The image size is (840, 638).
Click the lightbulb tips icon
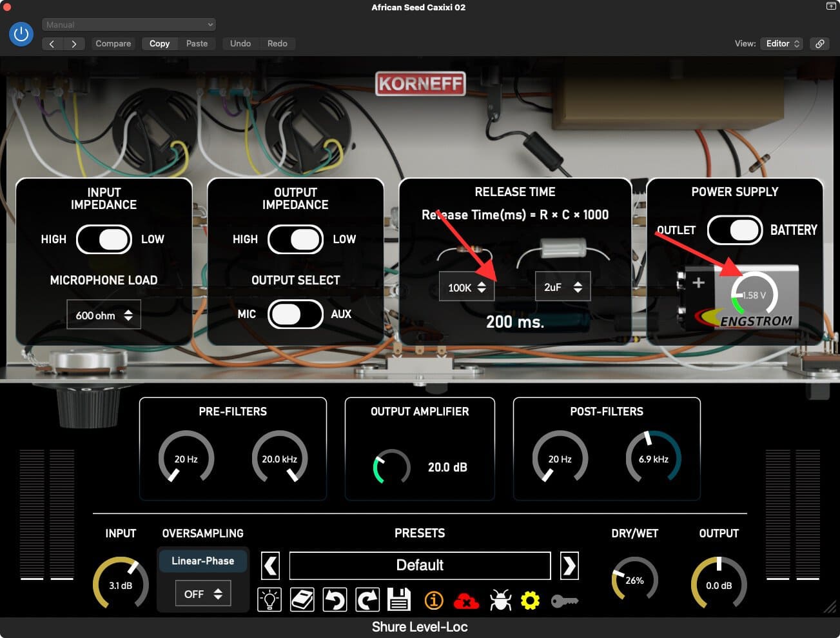pos(269,600)
